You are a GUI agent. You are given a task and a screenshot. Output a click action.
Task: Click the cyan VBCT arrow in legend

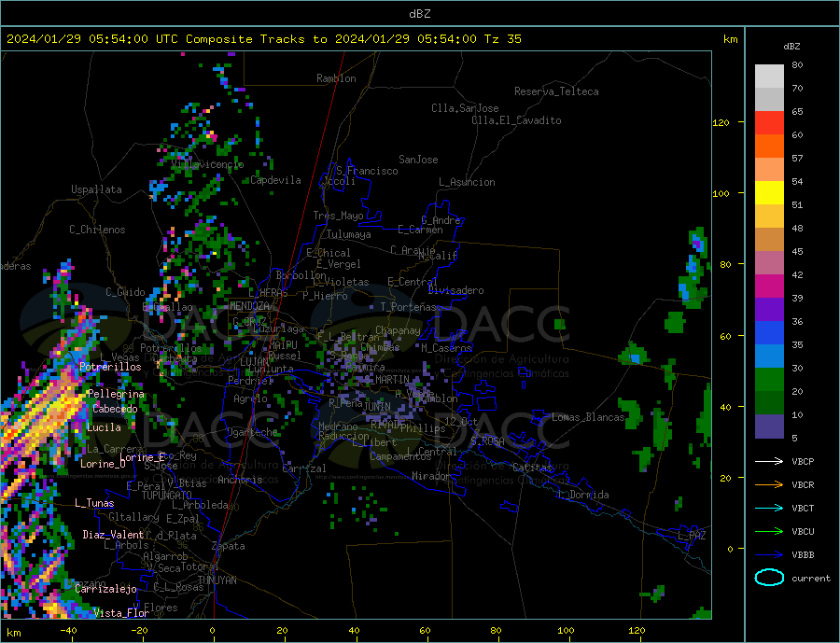769,508
